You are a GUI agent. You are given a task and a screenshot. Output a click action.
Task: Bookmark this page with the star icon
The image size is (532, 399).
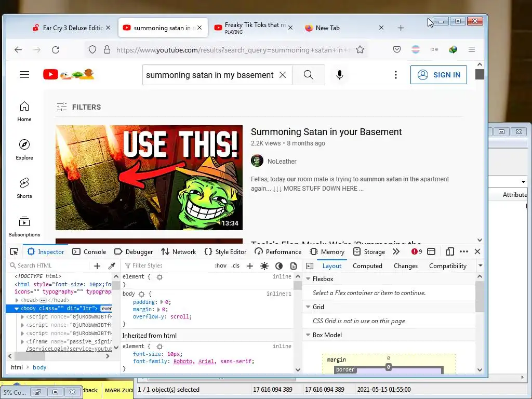pos(360,50)
